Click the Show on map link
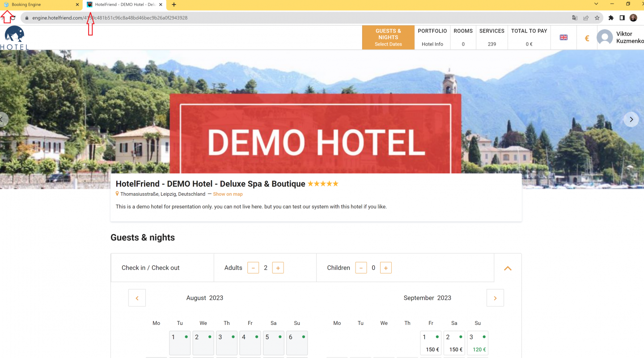 coord(228,194)
